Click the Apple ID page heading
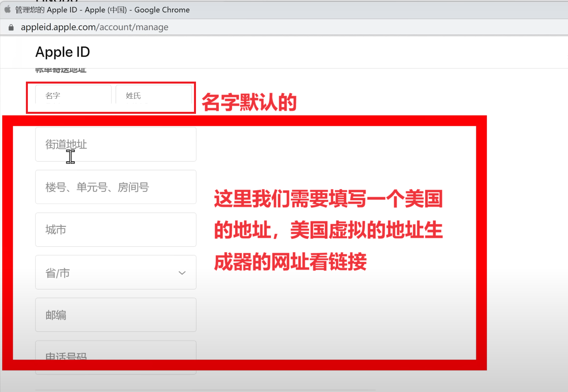This screenshot has width=568, height=392. click(x=63, y=52)
